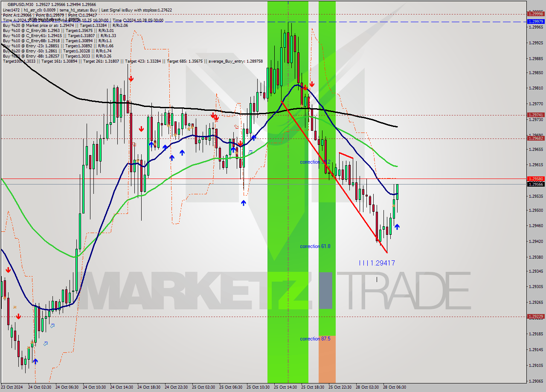Click the 'Entry -50: 1.2861' line
This screenshot has width=546, height=392.
point(57,51)
